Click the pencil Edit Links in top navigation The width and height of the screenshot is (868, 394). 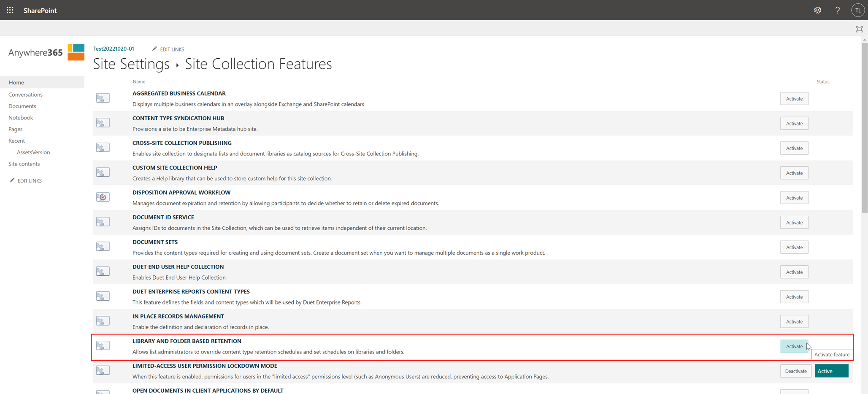(x=168, y=49)
